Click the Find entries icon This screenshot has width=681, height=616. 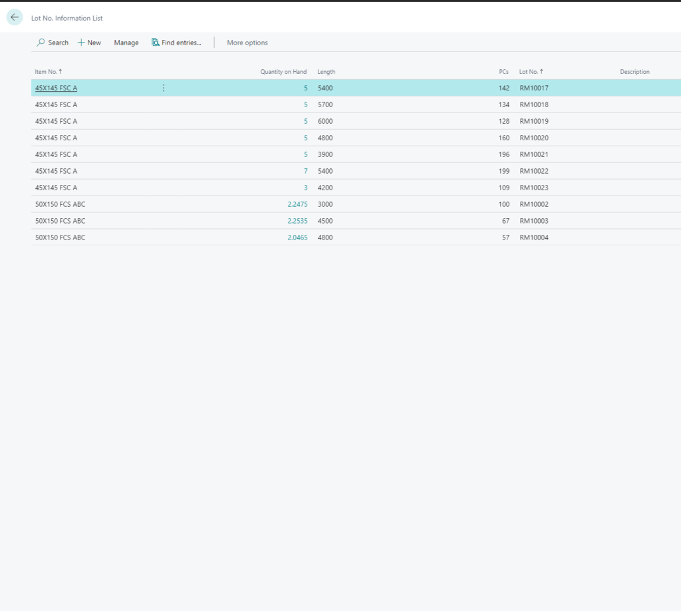pos(156,43)
